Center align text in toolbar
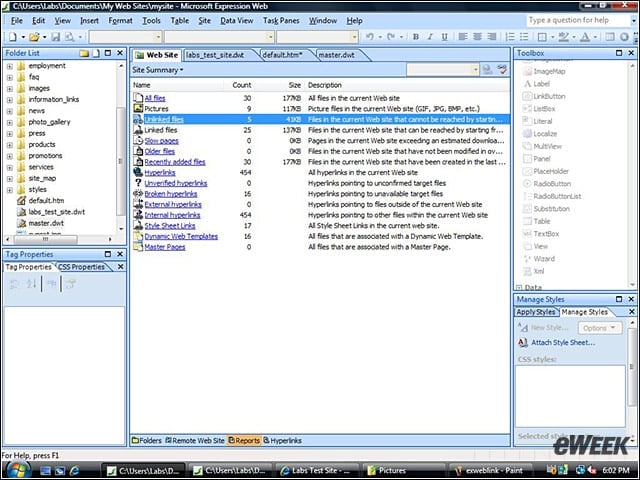 point(477,37)
